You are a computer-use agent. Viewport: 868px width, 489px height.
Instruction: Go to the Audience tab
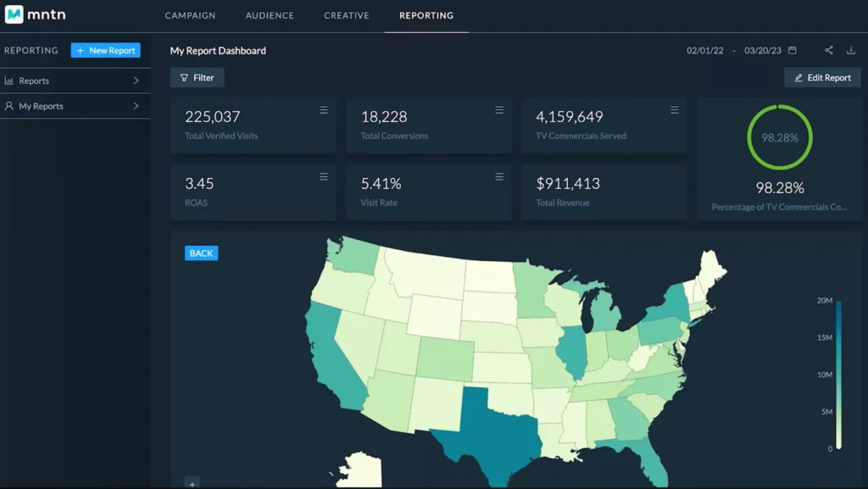(x=270, y=16)
